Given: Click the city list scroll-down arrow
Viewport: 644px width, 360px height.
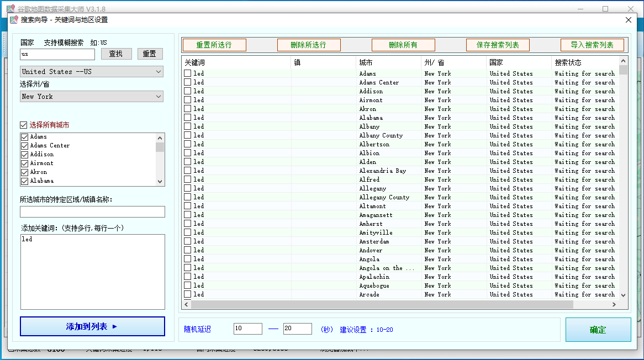Looking at the screenshot, I should [160, 182].
